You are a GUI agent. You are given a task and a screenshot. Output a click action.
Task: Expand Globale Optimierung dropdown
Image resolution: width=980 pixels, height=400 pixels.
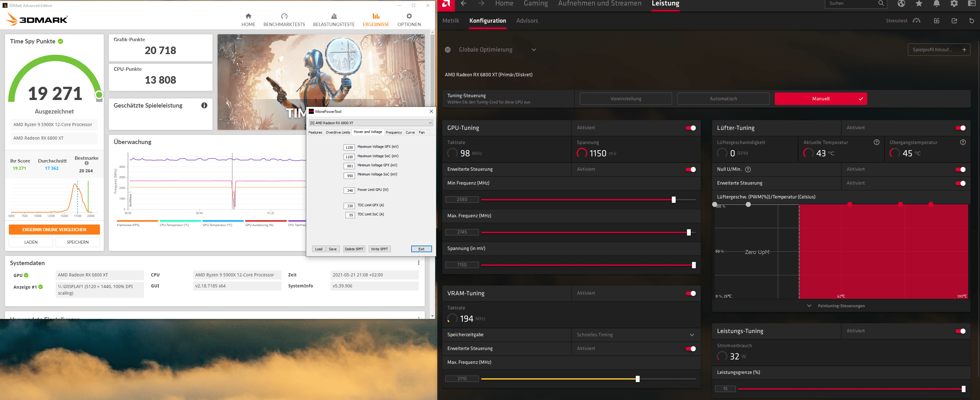tap(533, 50)
